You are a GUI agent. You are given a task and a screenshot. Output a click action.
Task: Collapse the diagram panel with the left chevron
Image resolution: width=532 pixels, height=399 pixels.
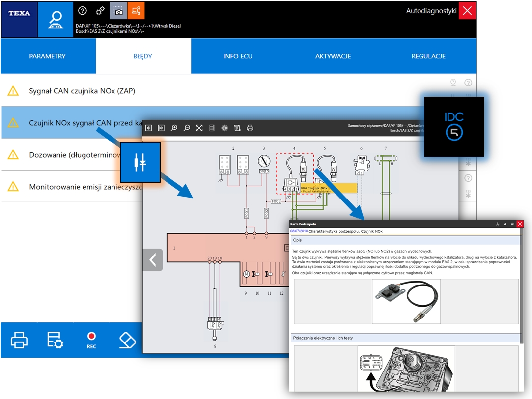pos(153,260)
